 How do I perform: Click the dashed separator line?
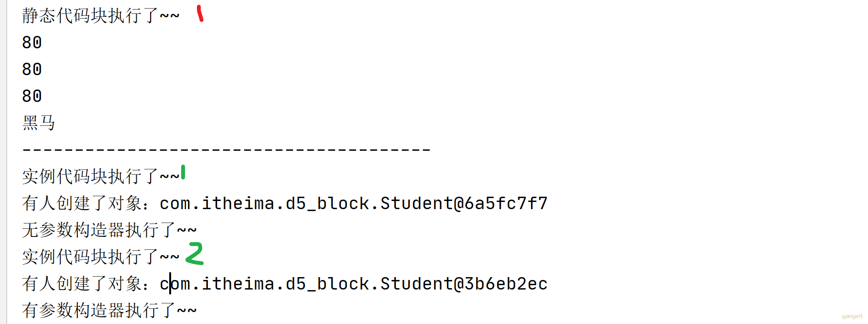click(227, 150)
